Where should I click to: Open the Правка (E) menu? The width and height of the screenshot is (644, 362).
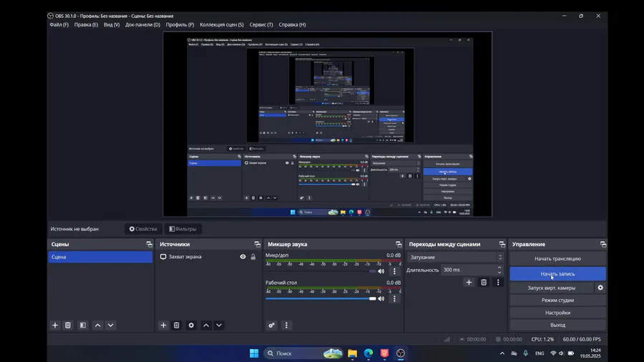click(x=87, y=24)
